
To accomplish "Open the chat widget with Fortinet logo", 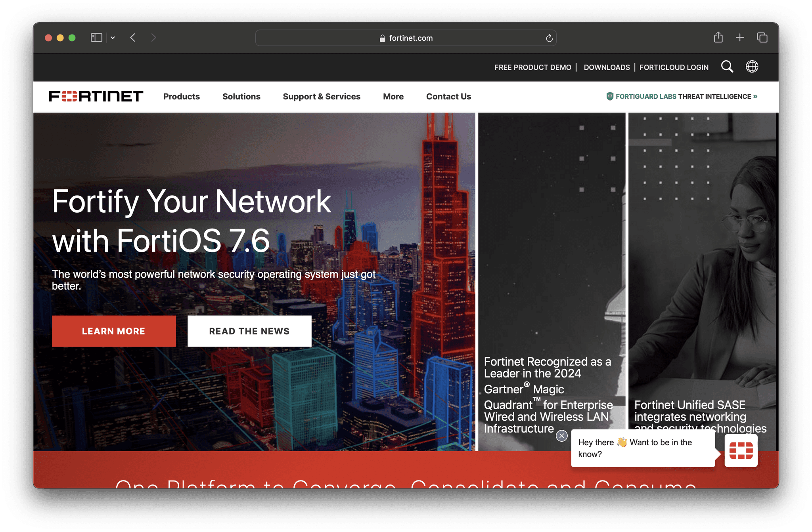I will (x=741, y=450).
